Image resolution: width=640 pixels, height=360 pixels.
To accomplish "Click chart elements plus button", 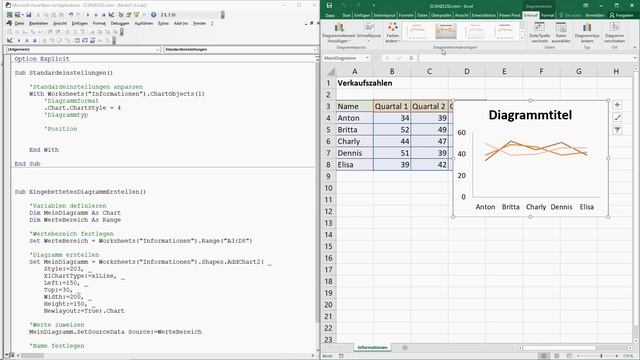I will pos(617,105).
